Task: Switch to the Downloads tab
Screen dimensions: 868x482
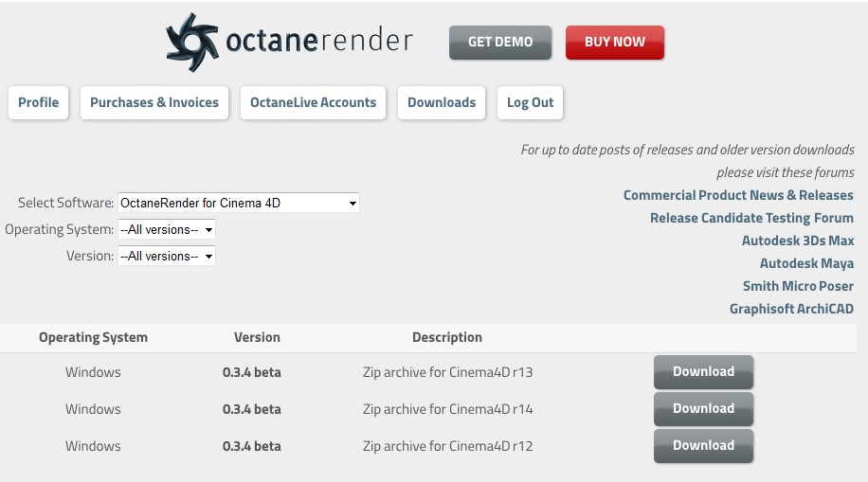Action: 442,102
